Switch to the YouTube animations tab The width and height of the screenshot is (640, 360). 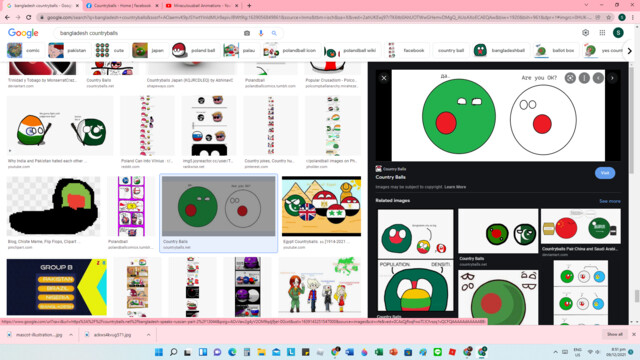(202, 6)
